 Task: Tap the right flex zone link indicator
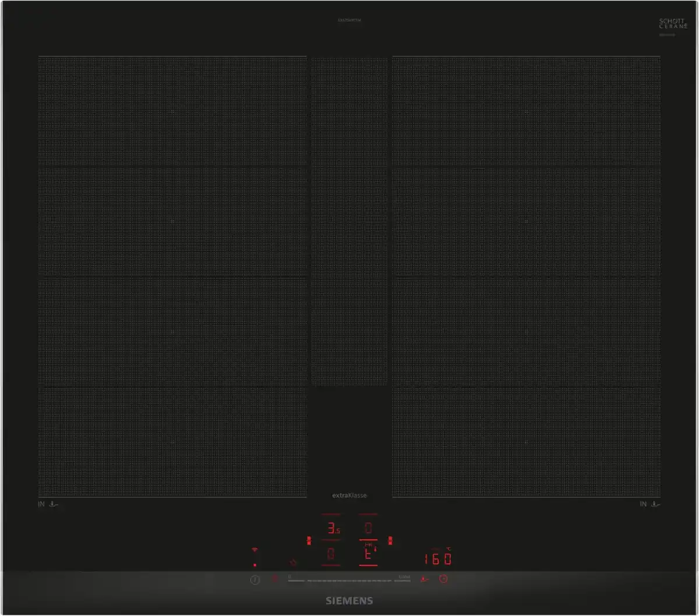(390, 541)
